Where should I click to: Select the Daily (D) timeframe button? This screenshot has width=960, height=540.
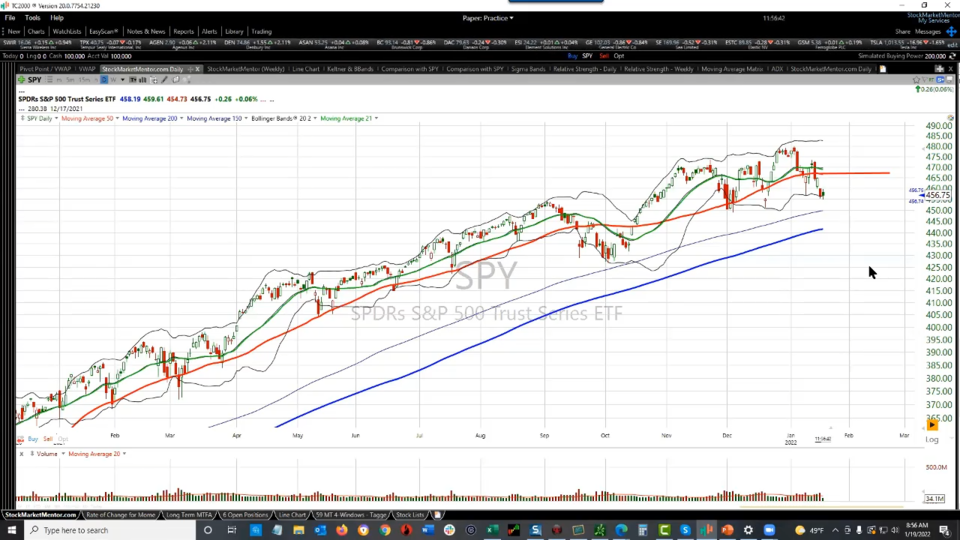[x=104, y=80]
